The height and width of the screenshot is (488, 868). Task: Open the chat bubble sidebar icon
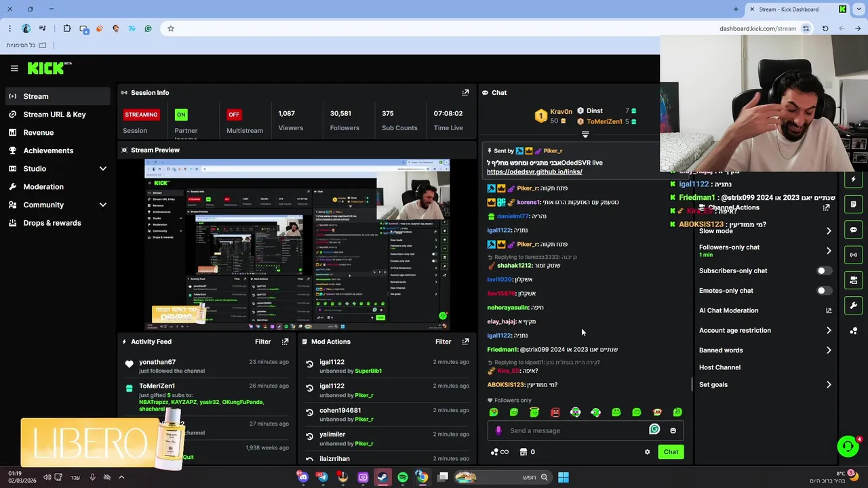point(853,230)
